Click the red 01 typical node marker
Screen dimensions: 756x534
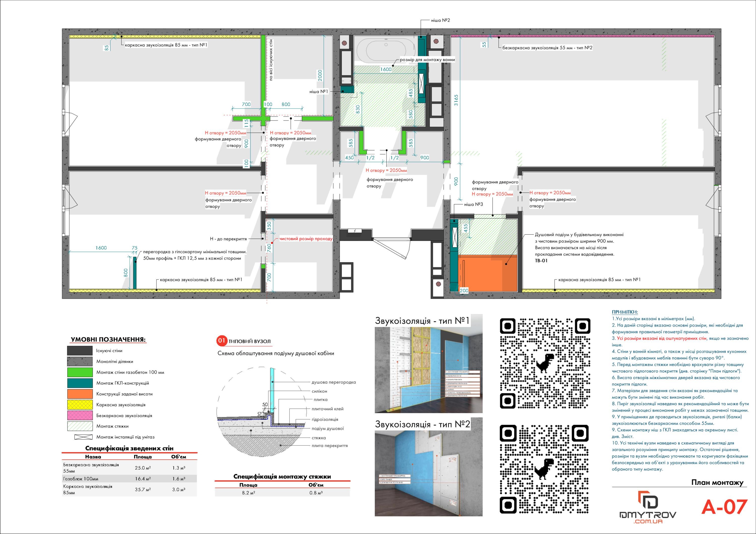pos(222,341)
